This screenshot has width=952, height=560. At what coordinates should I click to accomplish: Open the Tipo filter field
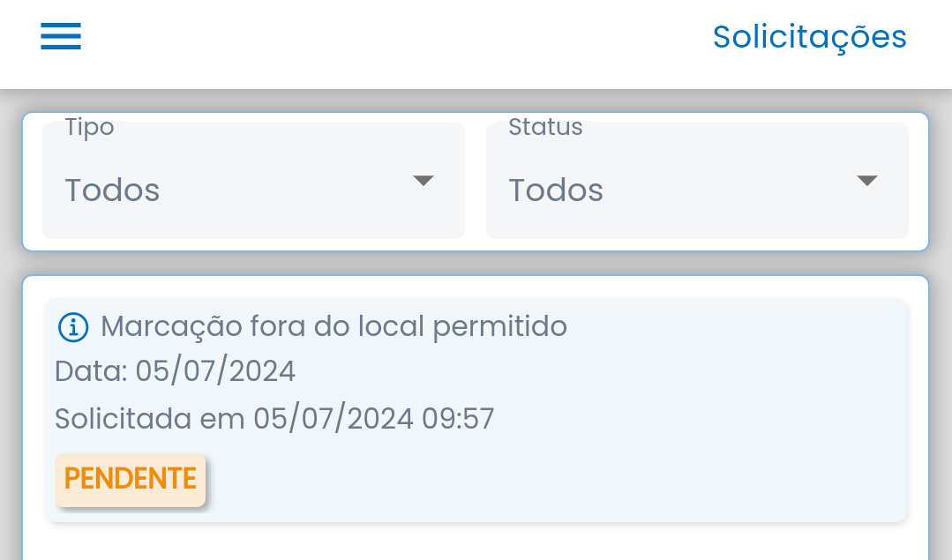253,181
